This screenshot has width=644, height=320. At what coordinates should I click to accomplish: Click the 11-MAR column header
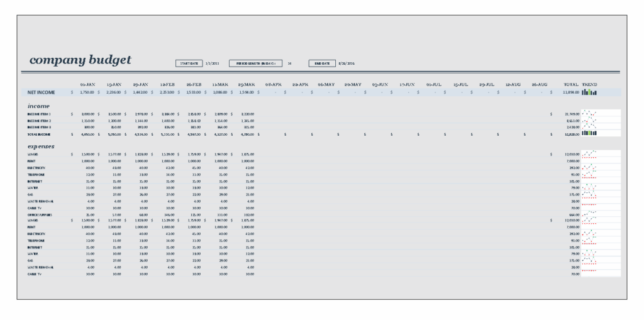(x=220, y=84)
